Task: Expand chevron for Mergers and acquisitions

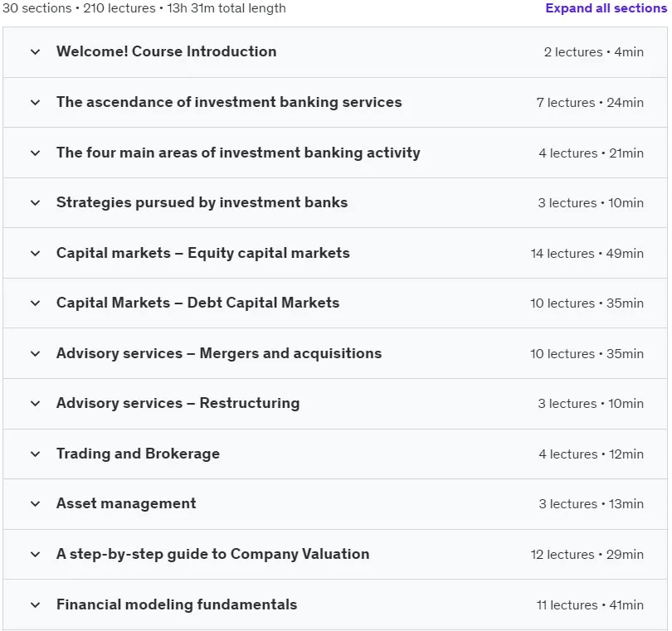Action: (36, 353)
